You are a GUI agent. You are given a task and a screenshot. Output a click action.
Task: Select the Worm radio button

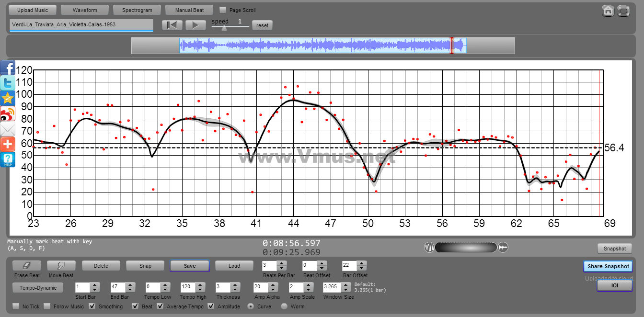[284, 306]
